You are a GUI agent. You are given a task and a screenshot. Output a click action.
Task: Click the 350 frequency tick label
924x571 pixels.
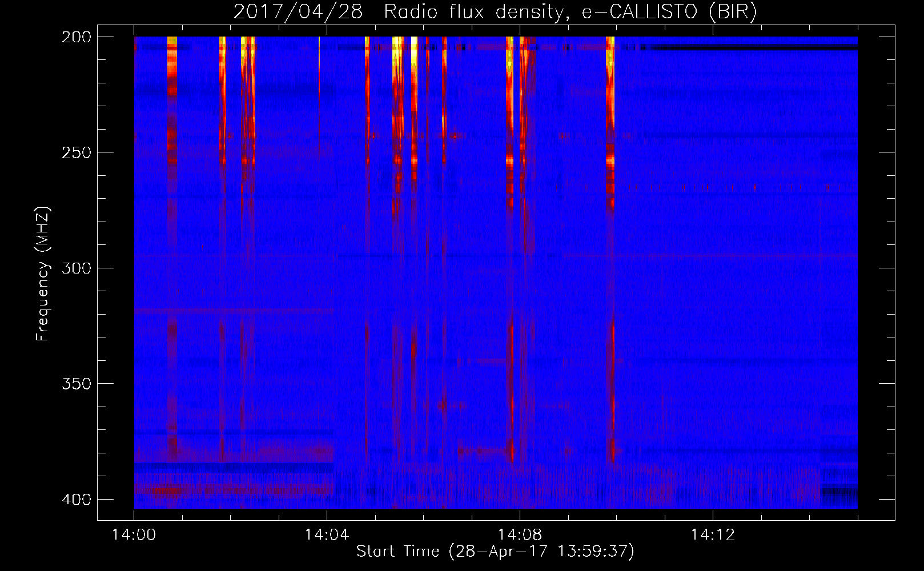(x=76, y=384)
